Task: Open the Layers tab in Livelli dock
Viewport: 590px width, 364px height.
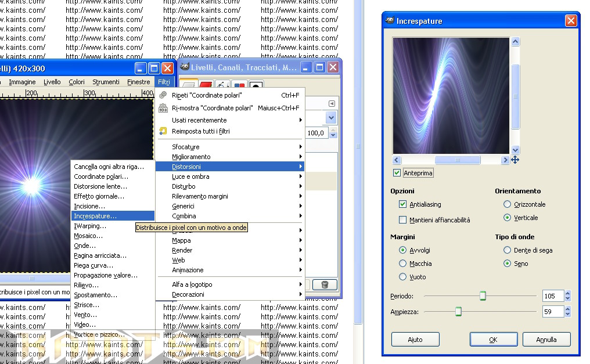Action: [189, 85]
